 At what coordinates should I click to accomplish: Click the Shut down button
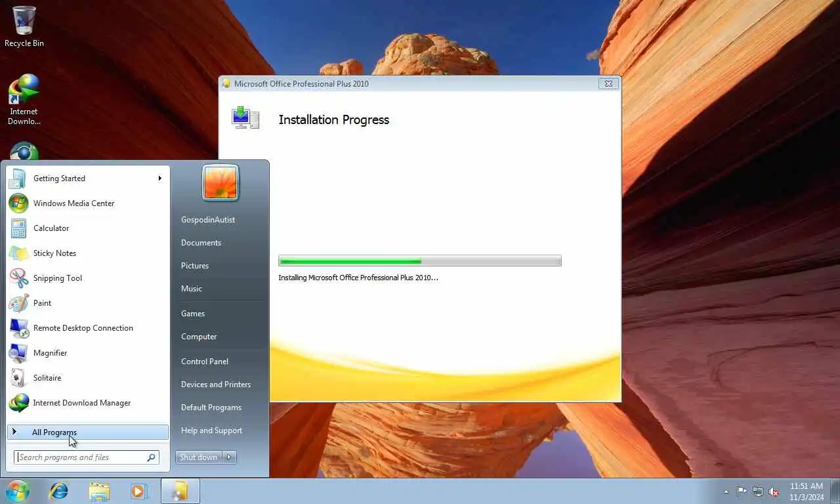pos(199,457)
